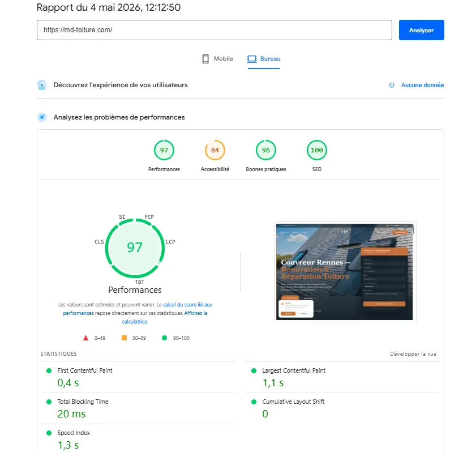Switch to the Mobile tab

tap(218, 59)
